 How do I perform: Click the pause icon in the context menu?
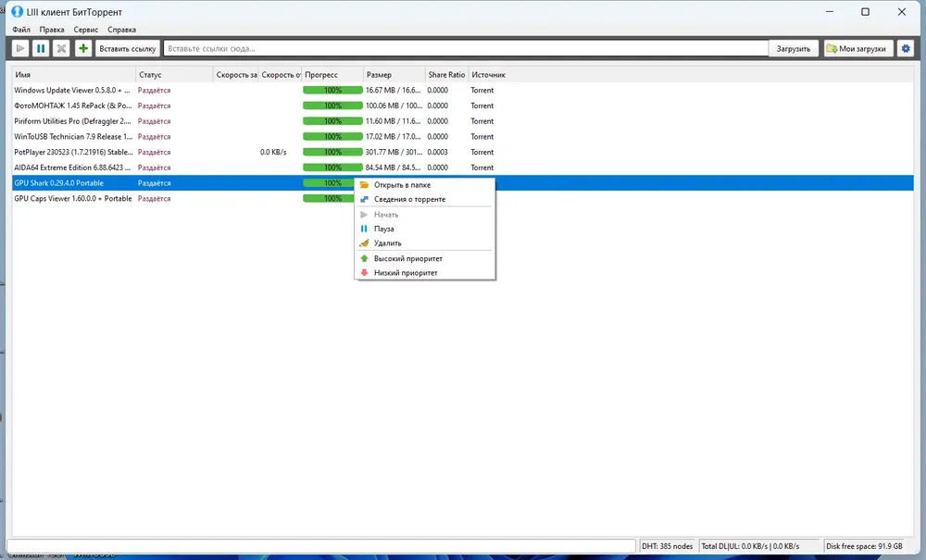364,229
